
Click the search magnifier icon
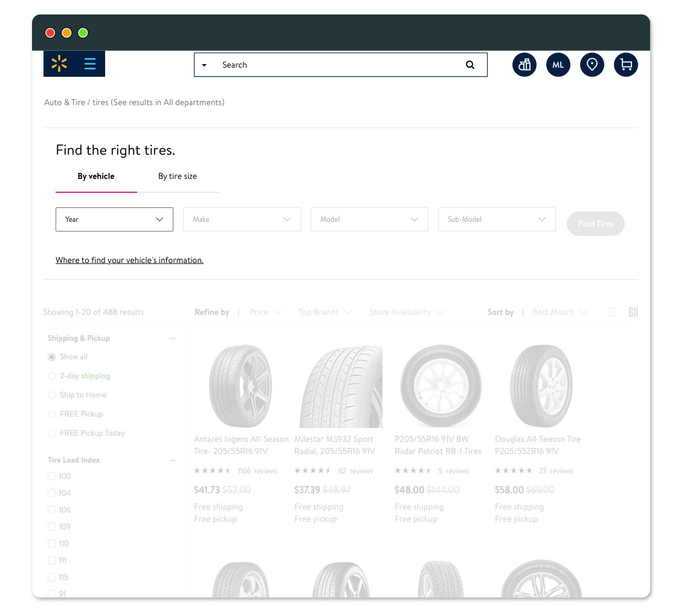tap(470, 65)
